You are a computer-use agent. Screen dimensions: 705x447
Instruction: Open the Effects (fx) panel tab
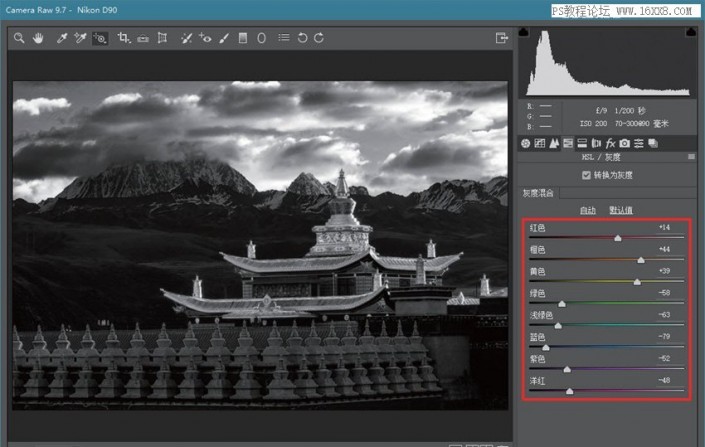(x=610, y=143)
